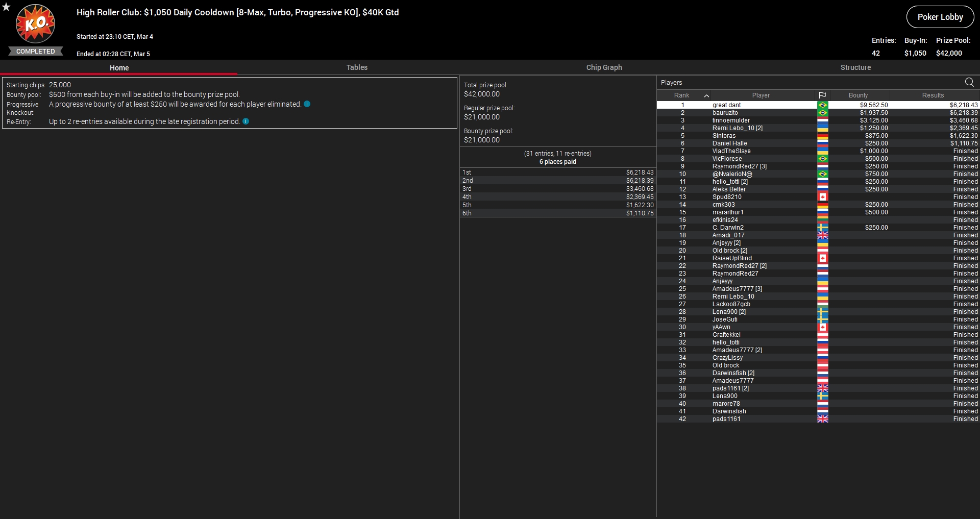This screenshot has width=980, height=519.
Task: Sort by the Bounty column header
Action: 860,95
